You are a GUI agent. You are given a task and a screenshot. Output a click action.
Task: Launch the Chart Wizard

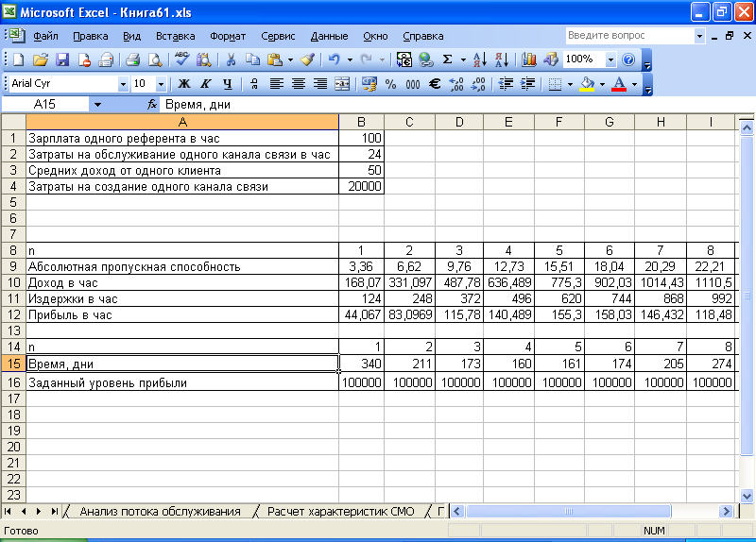tap(528, 59)
